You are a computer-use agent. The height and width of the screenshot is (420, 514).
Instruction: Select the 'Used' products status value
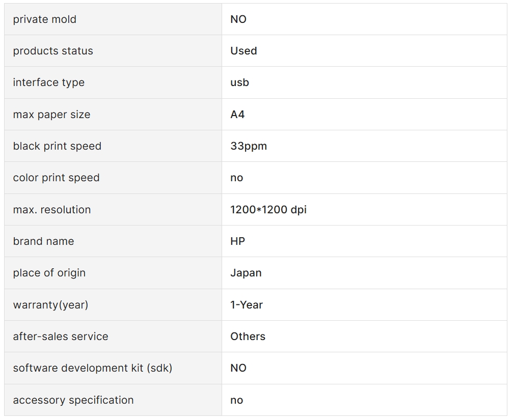coord(244,51)
